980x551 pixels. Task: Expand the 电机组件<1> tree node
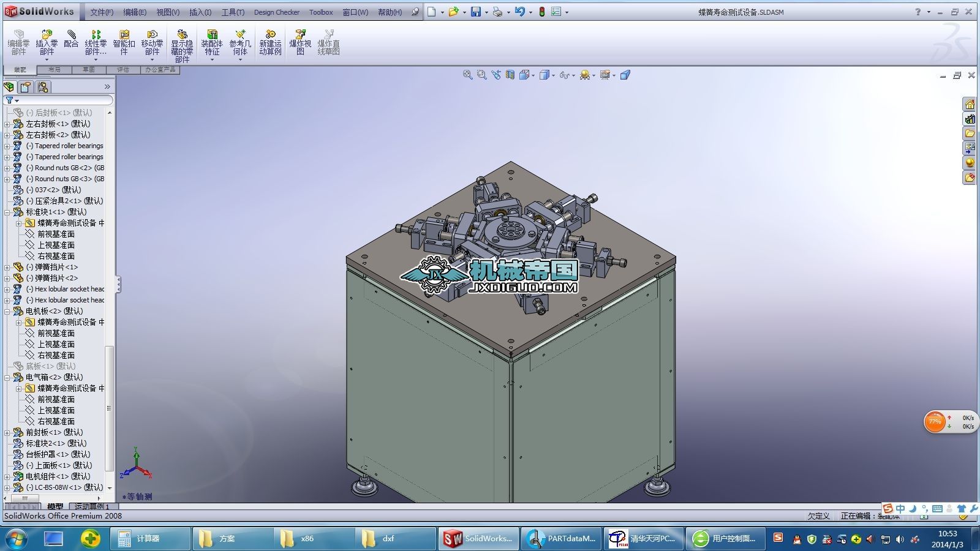7,476
